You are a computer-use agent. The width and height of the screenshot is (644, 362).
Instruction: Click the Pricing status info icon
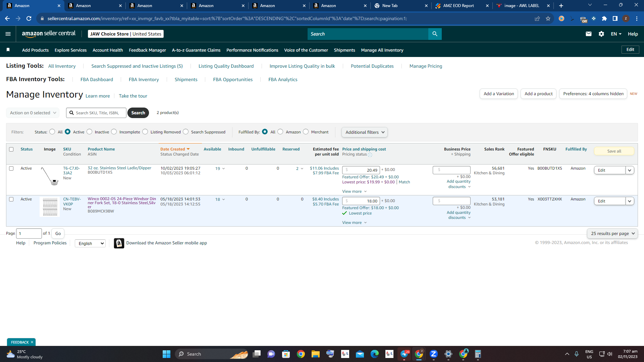point(370,155)
